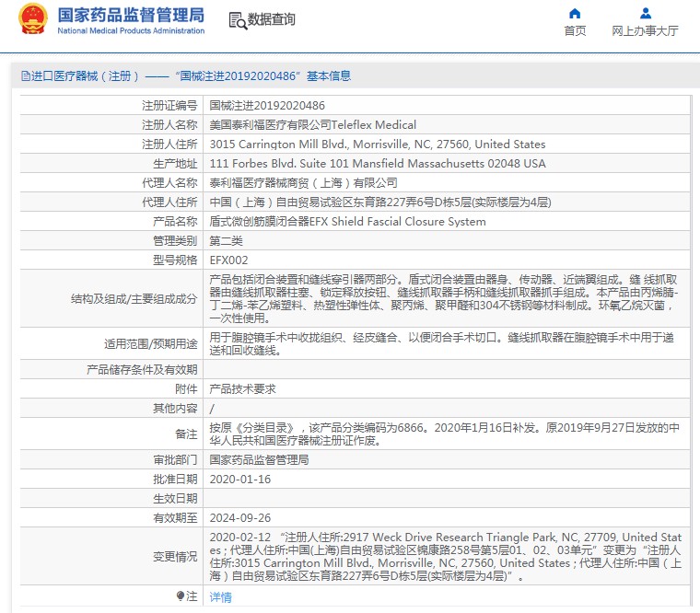Click the 附件 label
The image size is (700, 613).
coord(186,389)
